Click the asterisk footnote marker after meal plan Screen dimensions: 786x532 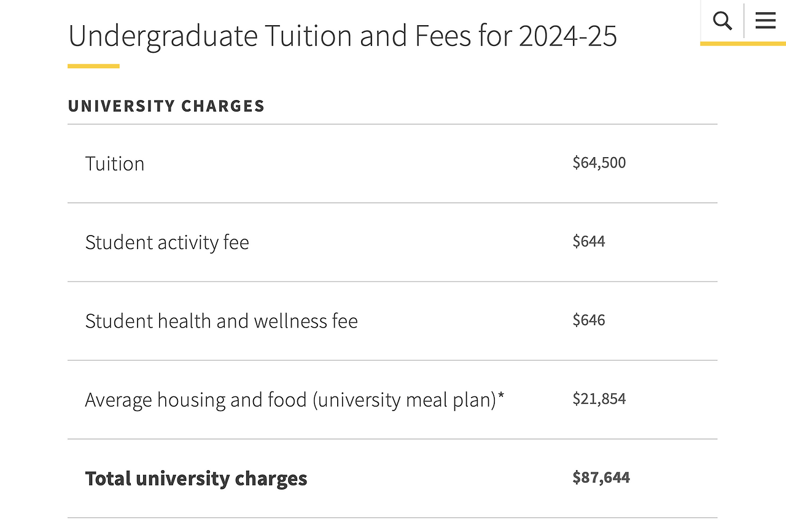pyautogui.click(x=501, y=396)
